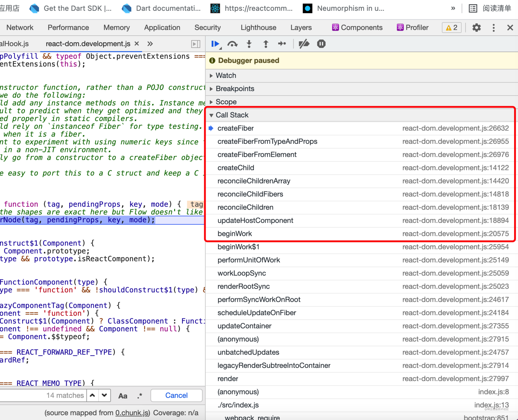Open the reading list icon
Screen dimensions: 518x420
click(473, 9)
